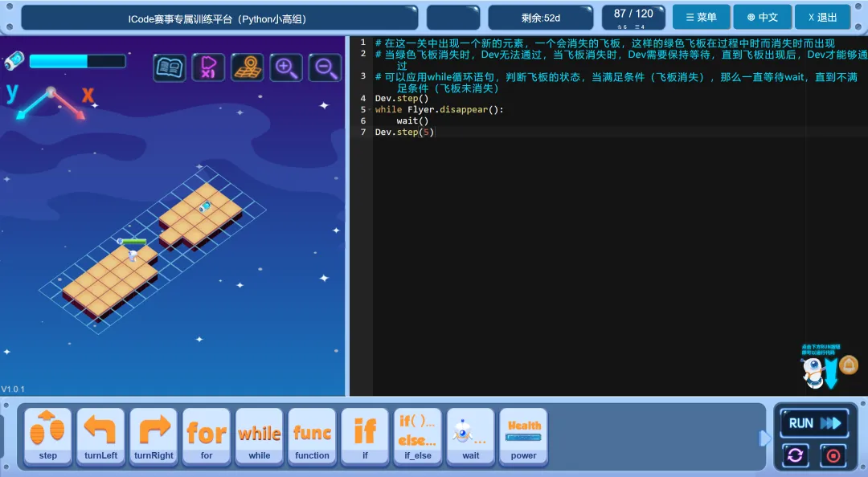Image resolution: width=868 pixels, height=477 pixels.
Task: Place cursor on Dev.step(5) line
Action: coord(404,132)
